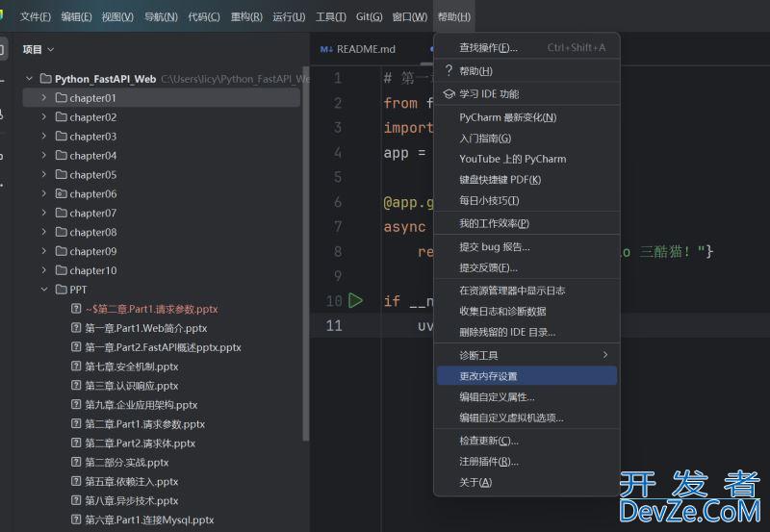Expand the chapter01 folder arrow
Screen dimensions: 770x532
[43, 98]
